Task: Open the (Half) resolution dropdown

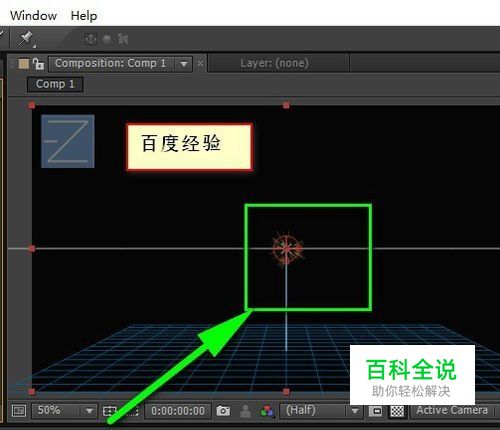Action: [320, 411]
